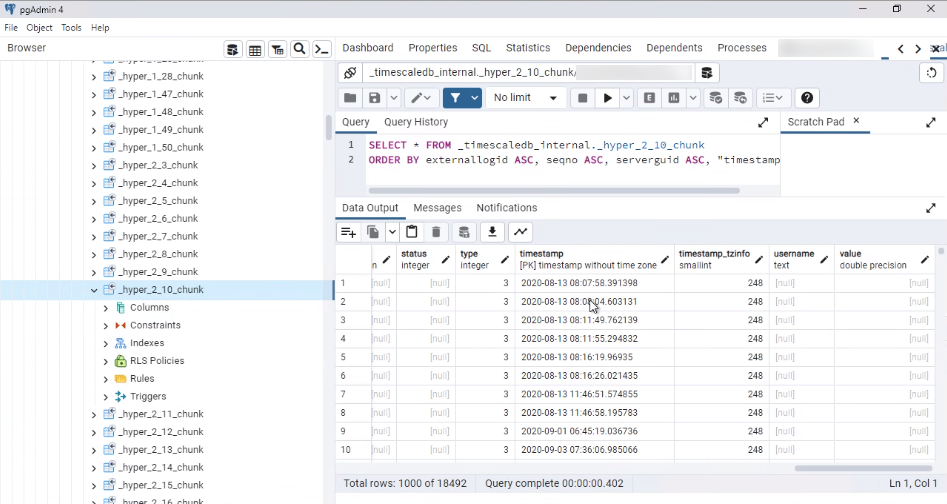Screen dimensions: 947x504
Task: Maximize the Data Output panel
Action: pos(931,208)
